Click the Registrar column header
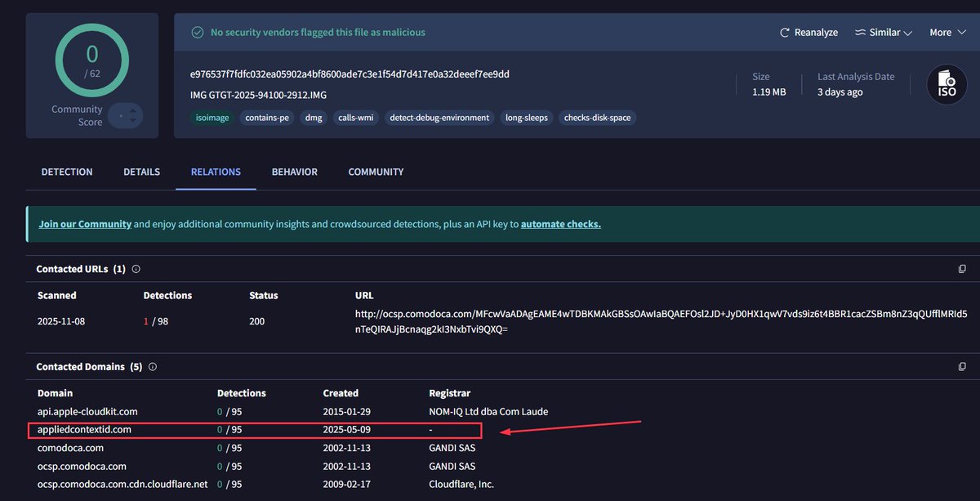This screenshot has width=980, height=501. click(450, 393)
